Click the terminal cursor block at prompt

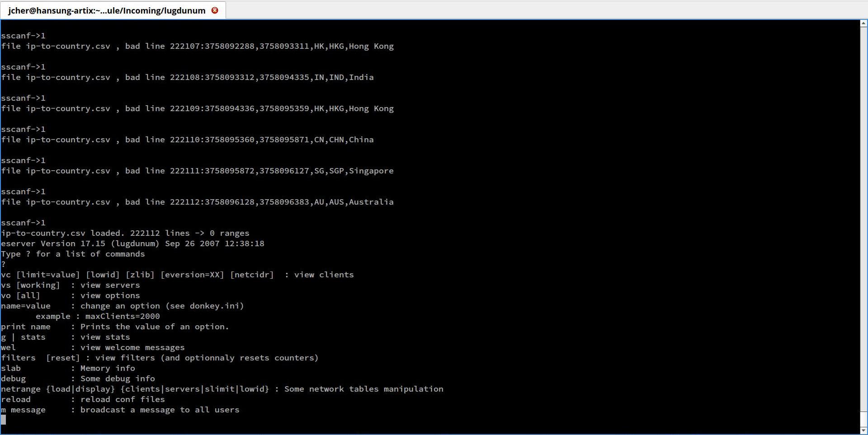(x=4, y=420)
